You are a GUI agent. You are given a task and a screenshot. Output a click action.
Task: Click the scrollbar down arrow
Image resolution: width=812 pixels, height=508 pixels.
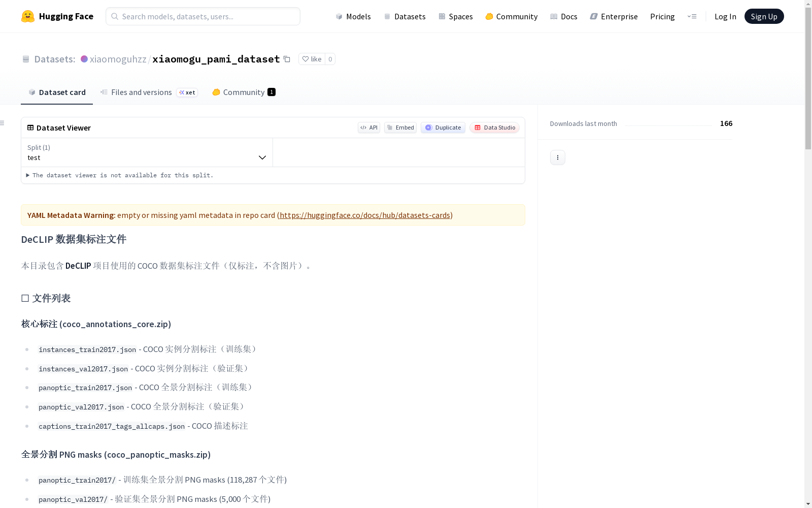[808, 504]
